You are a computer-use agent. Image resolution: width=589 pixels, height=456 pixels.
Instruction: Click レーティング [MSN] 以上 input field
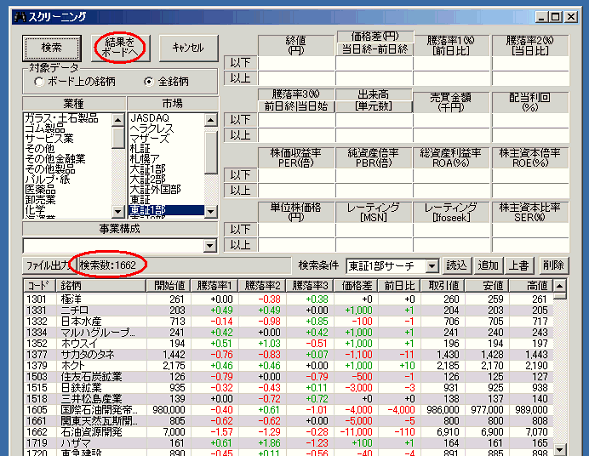pos(374,245)
